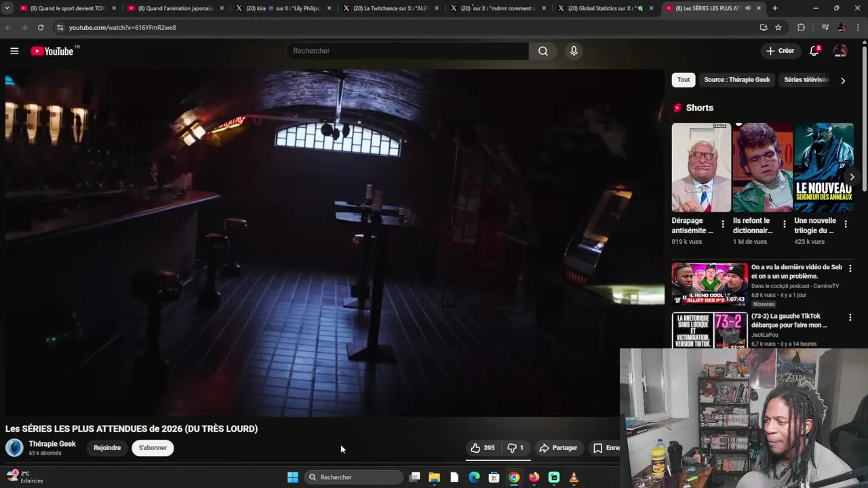Viewport: 868px width, 488px height.
Task: Dislike the video with thumbs-down
Action: pyautogui.click(x=515, y=448)
